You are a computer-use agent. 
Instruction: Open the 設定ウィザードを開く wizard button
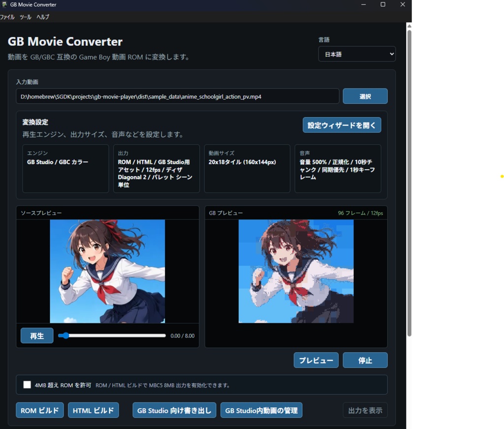click(342, 125)
